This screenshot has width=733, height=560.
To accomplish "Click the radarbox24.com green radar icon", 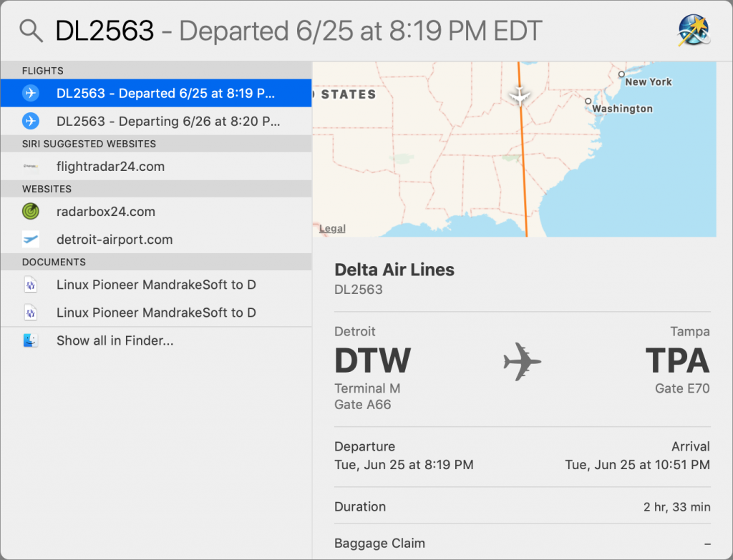I will pyautogui.click(x=31, y=211).
